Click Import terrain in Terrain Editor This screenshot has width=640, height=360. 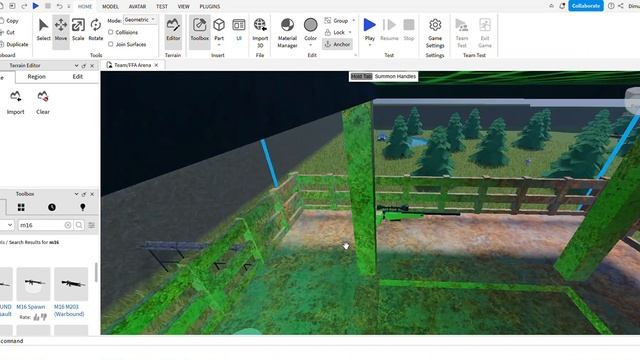pyautogui.click(x=16, y=102)
